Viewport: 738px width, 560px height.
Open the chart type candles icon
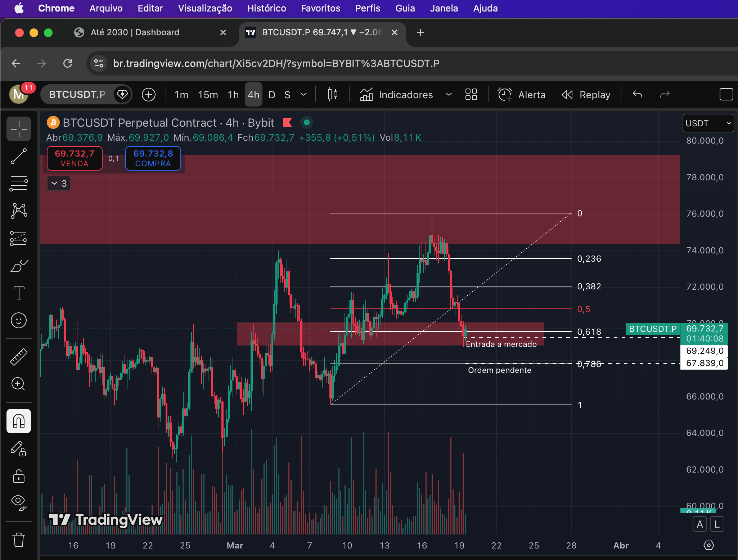pos(332,95)
